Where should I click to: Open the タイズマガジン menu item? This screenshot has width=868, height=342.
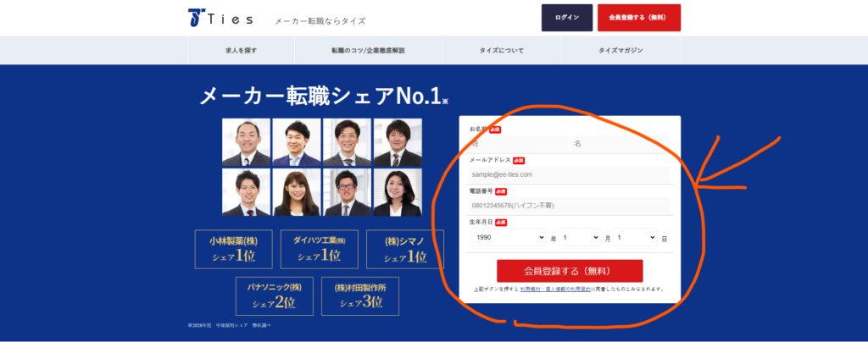coord(620,50)
